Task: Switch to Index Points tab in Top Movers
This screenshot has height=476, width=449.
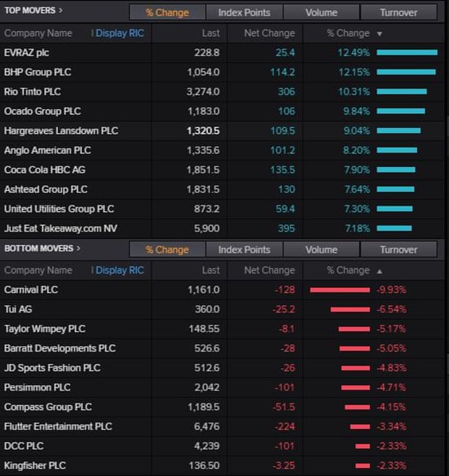Action: 244,12
